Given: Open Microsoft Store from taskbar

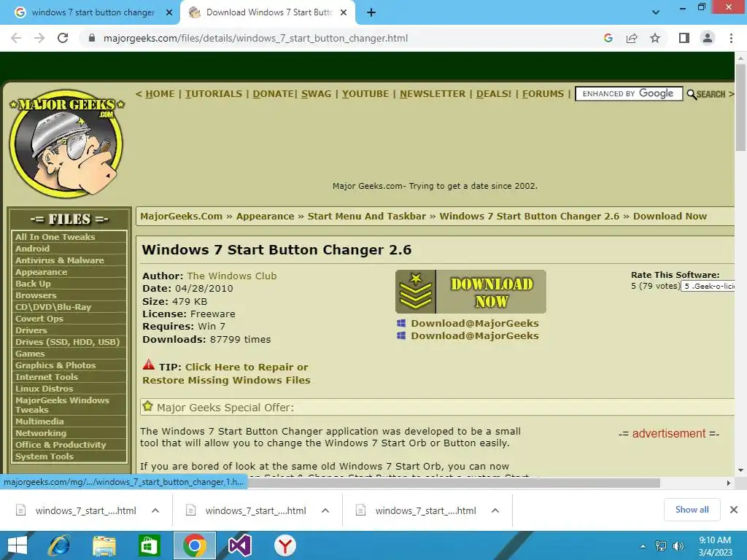Looking at the screenshot, I should tap(149, 545).
